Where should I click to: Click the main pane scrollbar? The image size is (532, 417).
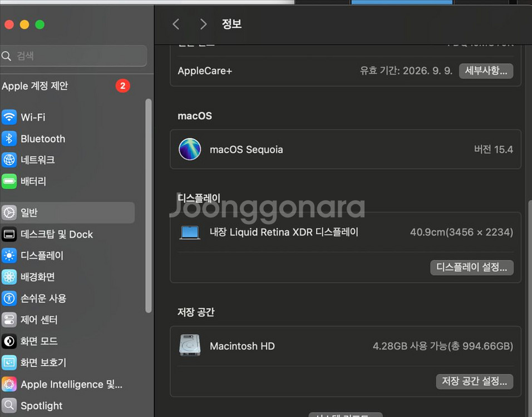tap(530, 309)
